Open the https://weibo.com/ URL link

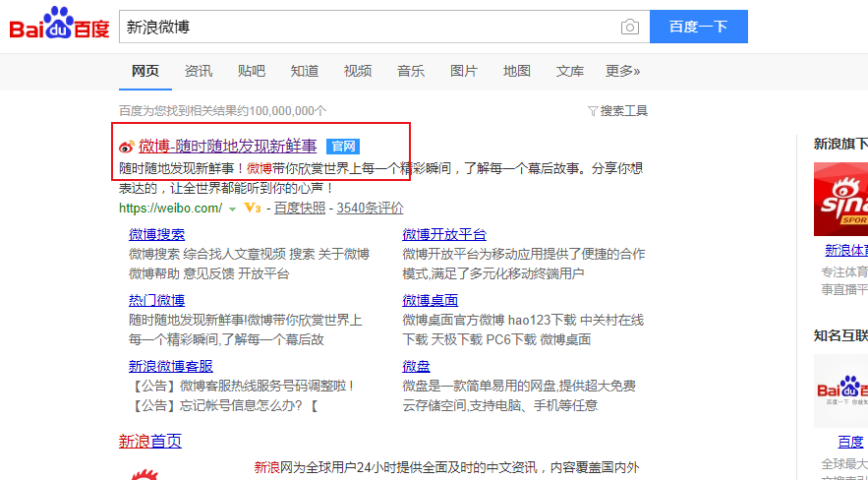point(170,209)
